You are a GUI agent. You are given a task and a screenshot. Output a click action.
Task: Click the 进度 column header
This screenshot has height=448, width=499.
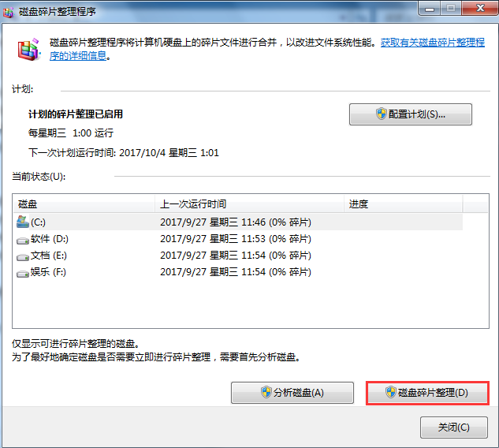click(x=402, y=204)
